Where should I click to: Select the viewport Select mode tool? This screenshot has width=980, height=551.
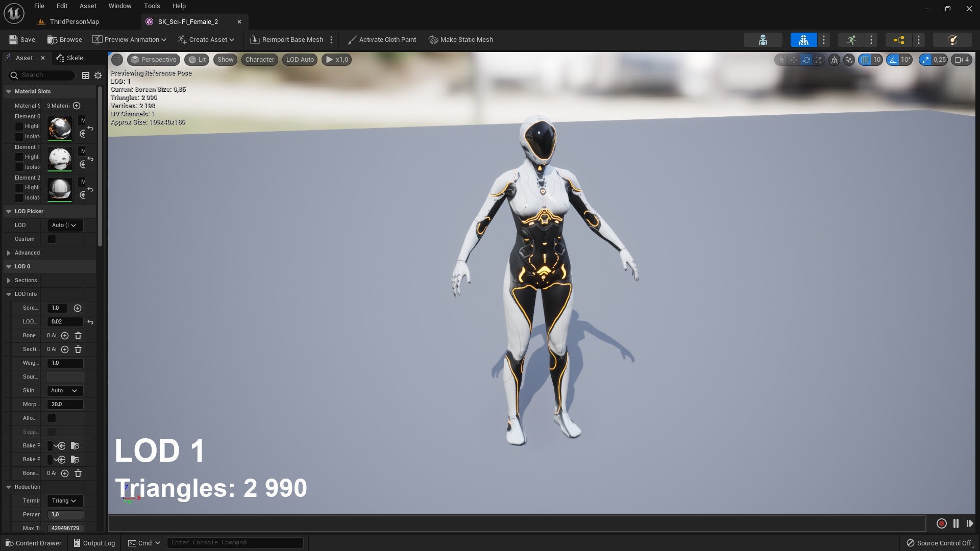(x=781, y=60)
